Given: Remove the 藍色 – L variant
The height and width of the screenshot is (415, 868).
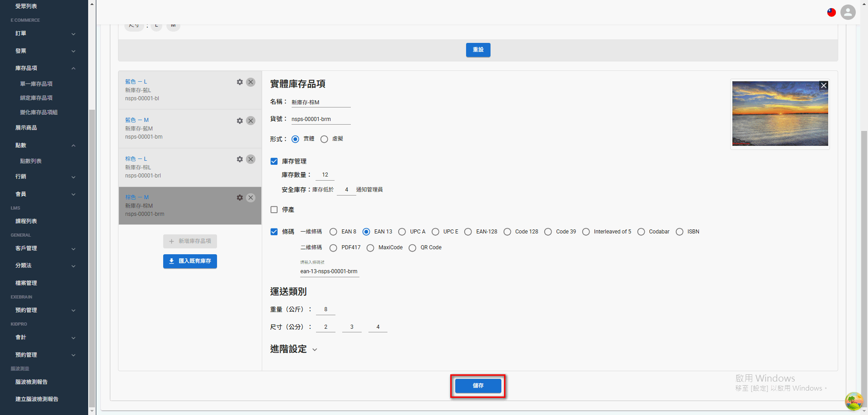Looking at the screenshot, I should pos(250,82).
